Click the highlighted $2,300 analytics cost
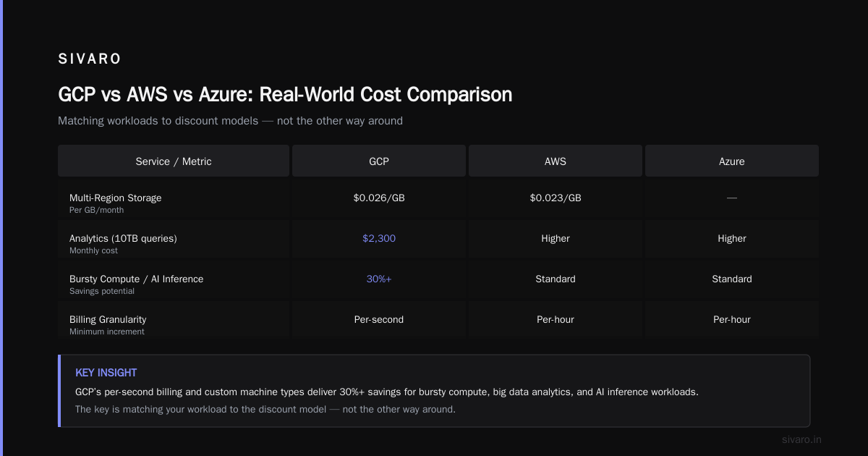This screenshot has width=868, height=456. [x=379, y=238]
